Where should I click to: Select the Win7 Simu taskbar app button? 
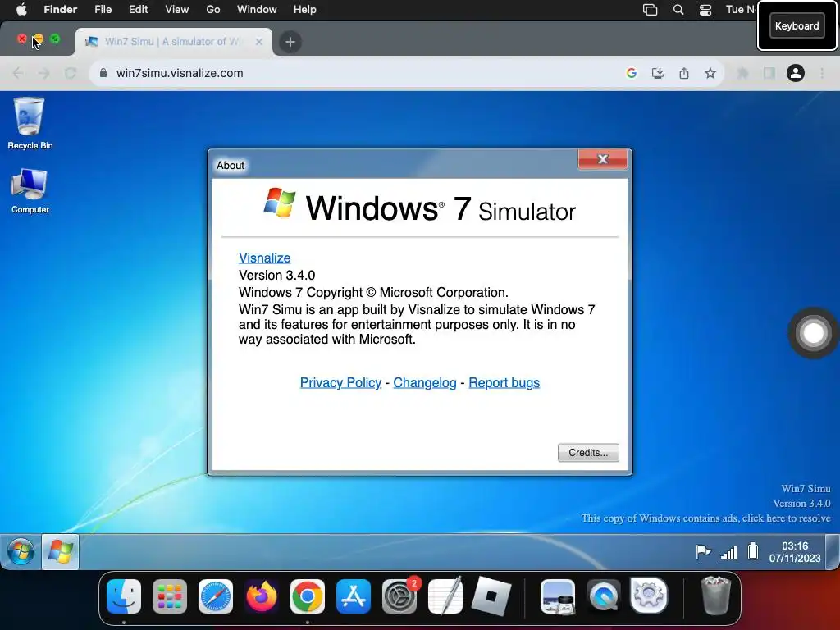(x=60, y=552)
